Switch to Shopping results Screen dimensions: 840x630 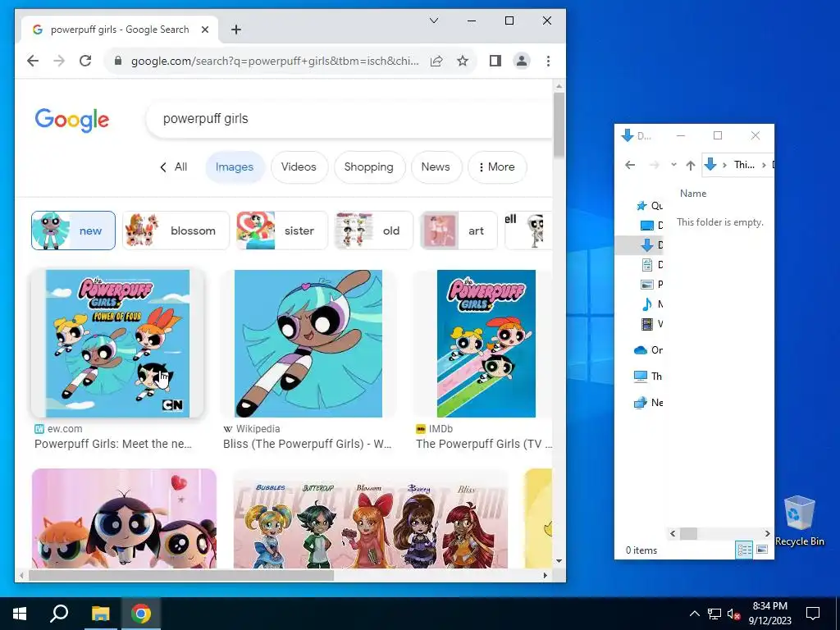tap(368, 167)
